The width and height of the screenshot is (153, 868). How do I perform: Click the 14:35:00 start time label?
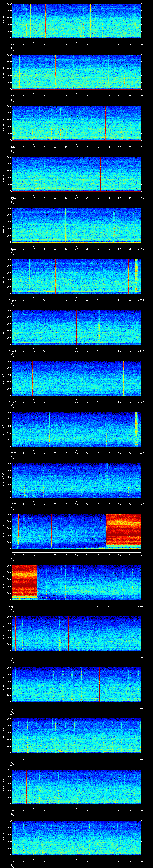coord(12,249)
